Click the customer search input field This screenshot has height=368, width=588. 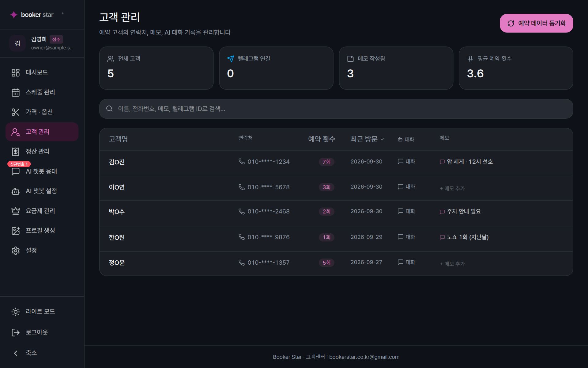pyautogui.click(x=336, y=109)
